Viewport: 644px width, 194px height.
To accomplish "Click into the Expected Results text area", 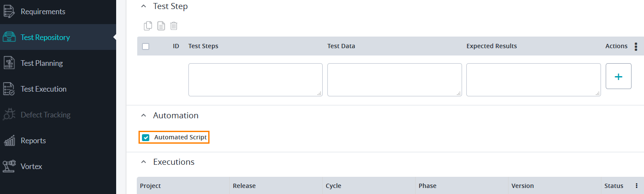I will 533,80.
